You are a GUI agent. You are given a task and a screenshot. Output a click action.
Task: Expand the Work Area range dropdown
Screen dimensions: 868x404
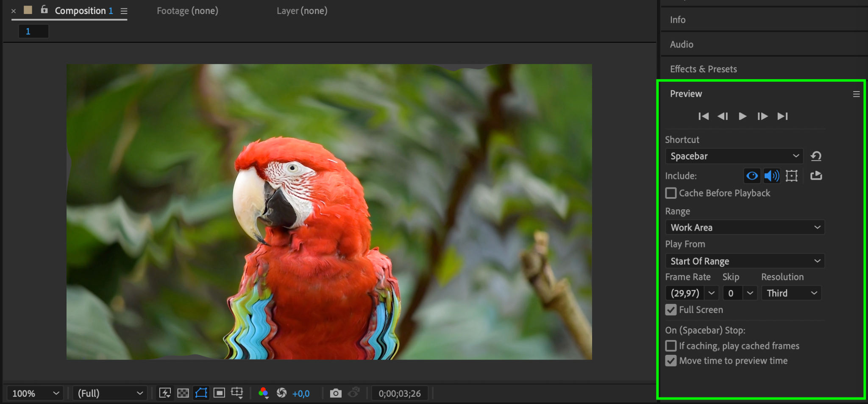point(745,228)
